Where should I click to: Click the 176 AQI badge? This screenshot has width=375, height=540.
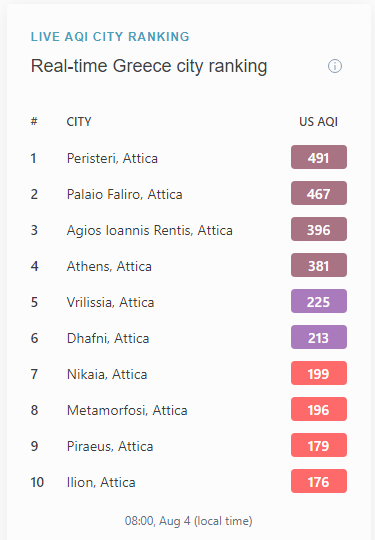(x=319, y=481)
